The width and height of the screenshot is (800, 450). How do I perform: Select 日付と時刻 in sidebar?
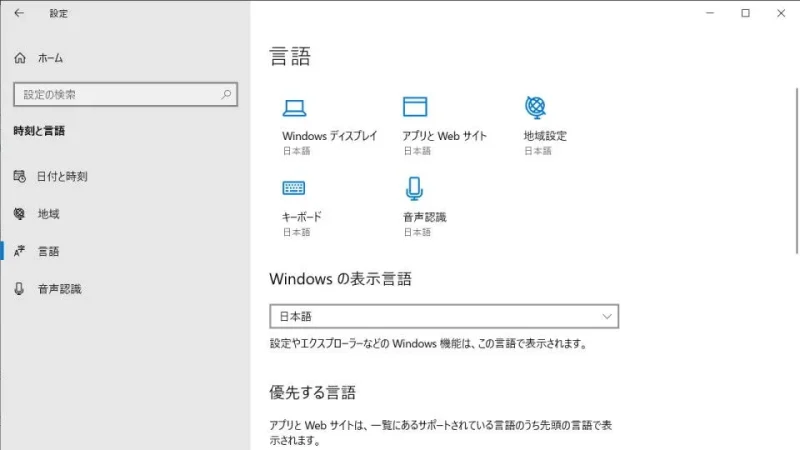pos(62,177)
